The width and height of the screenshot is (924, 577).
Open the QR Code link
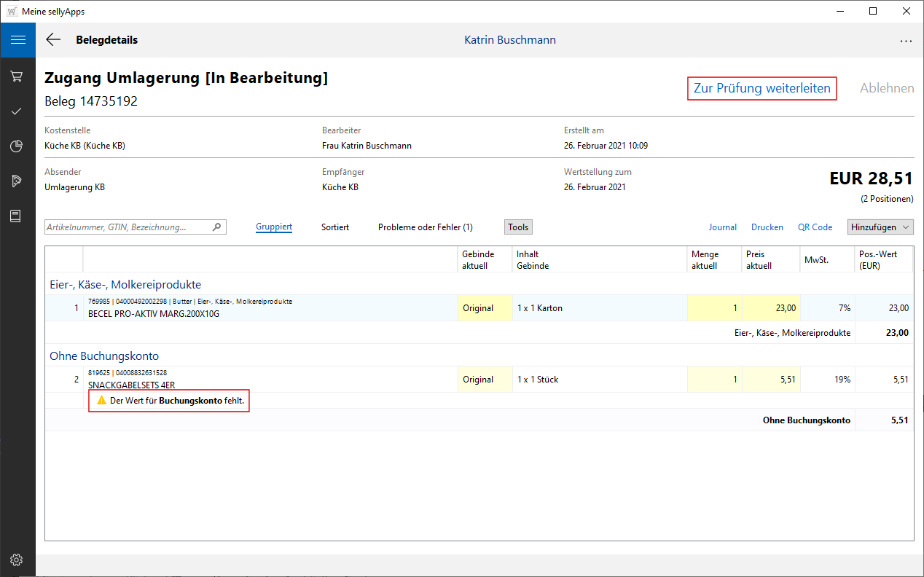click(x=815, y=227)
